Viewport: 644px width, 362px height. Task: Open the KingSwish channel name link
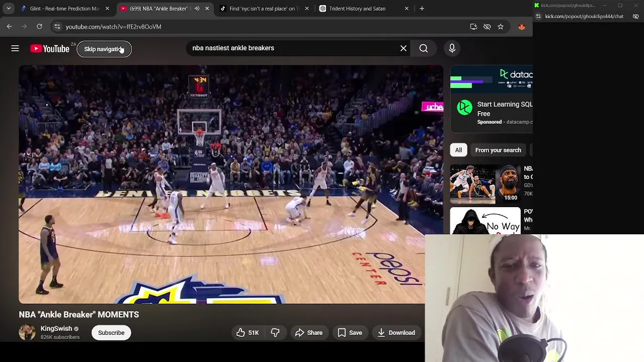coord(56,328)
